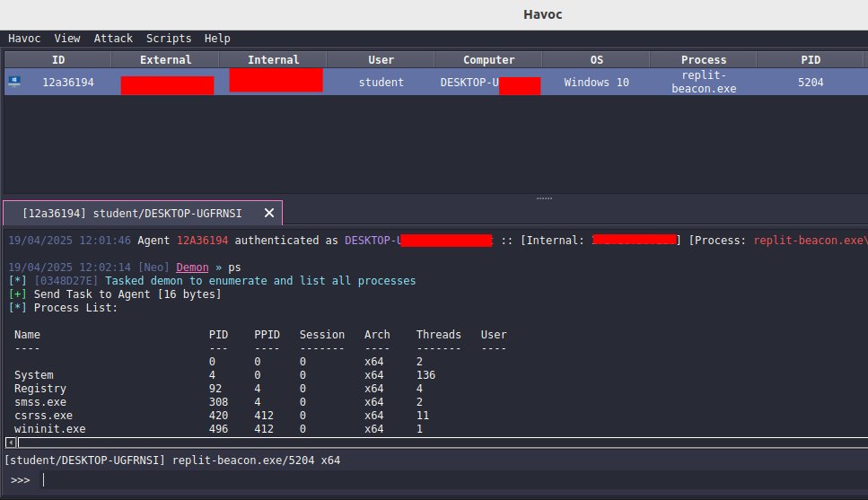The height and width of the screenshot is (500, 868).
Task: Click the DESKTOP-U computer name cell
Action: (469, 83)
